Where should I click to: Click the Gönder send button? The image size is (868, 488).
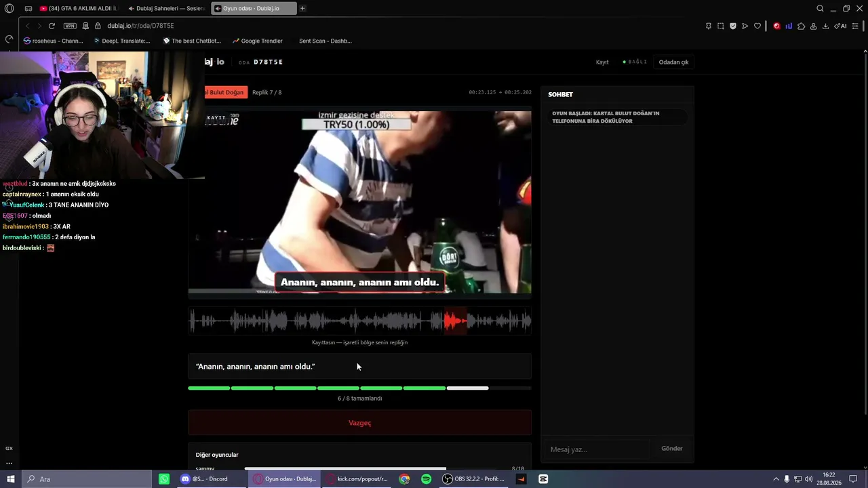point(672,449)
